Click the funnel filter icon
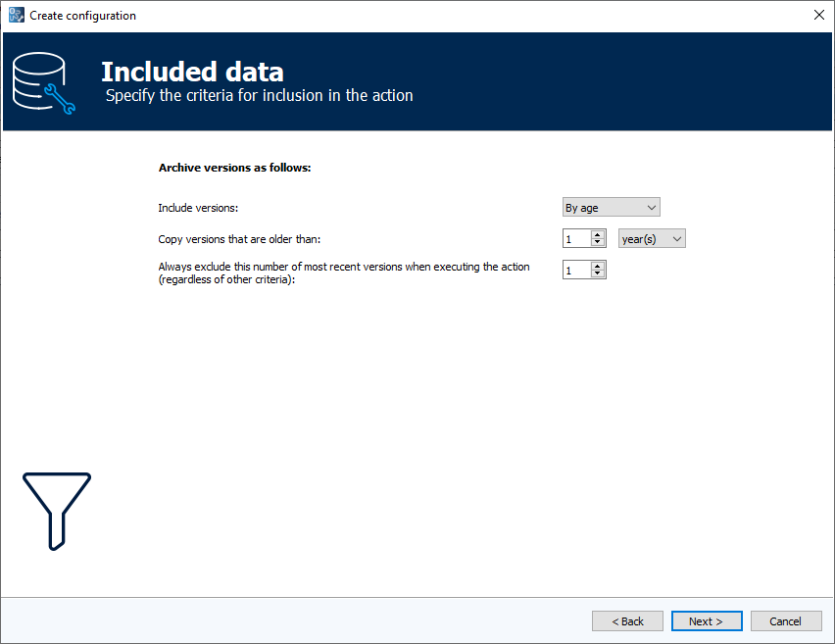Image resolution: width=835 pixels, height=644 pixels. pyautogui.click(x=56, y=510)
